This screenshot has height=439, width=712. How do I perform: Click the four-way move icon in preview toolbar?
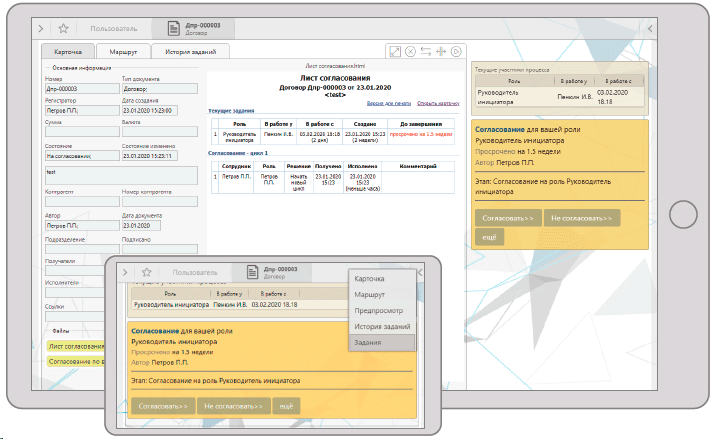[441, 52]
